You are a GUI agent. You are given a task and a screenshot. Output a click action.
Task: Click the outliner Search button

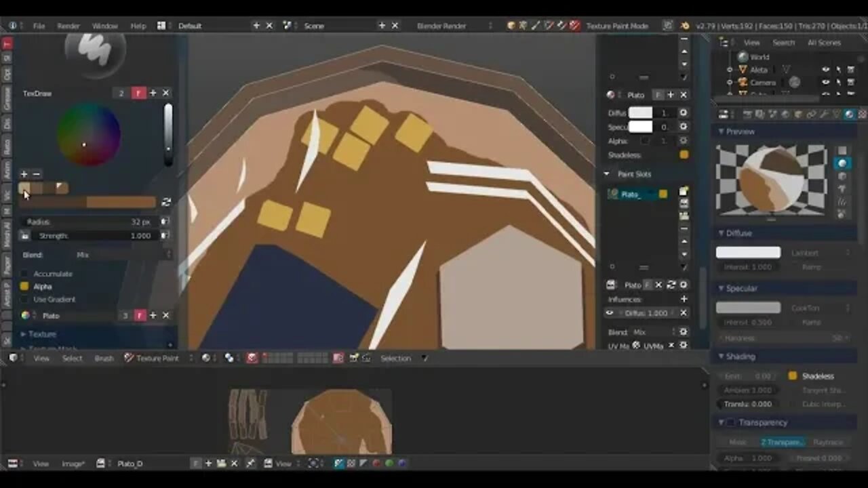pyautogui.click(x=783, y=43)
